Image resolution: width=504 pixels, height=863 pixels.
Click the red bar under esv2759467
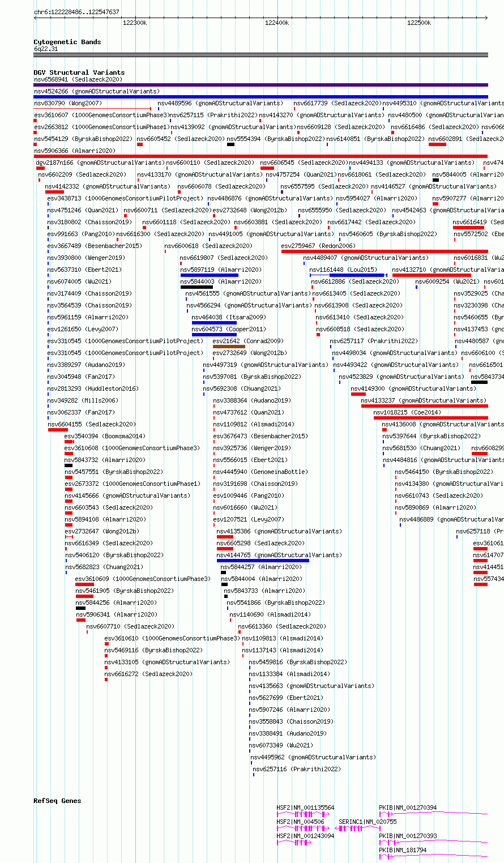(x=385, y=251)
